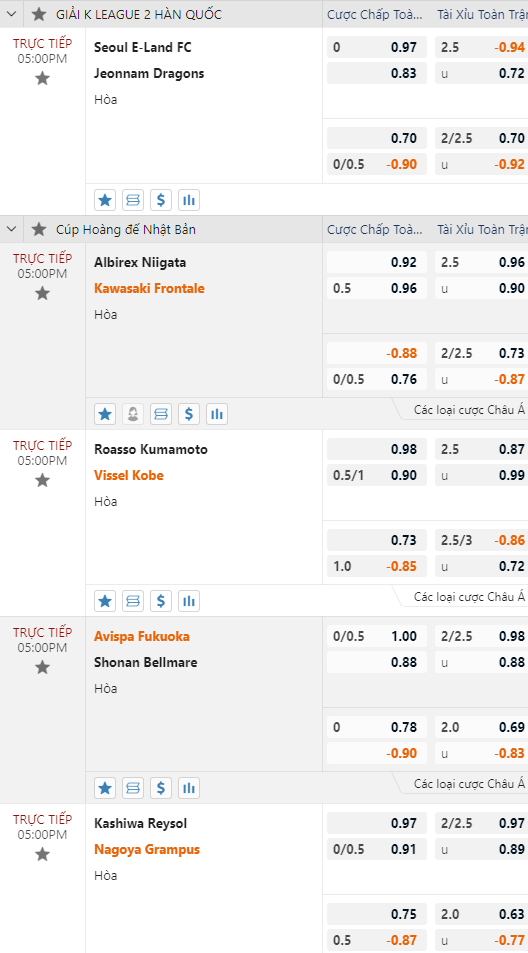Image resolution: width=528 pixels, height=953 pixels.
Task: Open scoreboard icon under Roasso Kumamoto match
Action: point(133,602)
